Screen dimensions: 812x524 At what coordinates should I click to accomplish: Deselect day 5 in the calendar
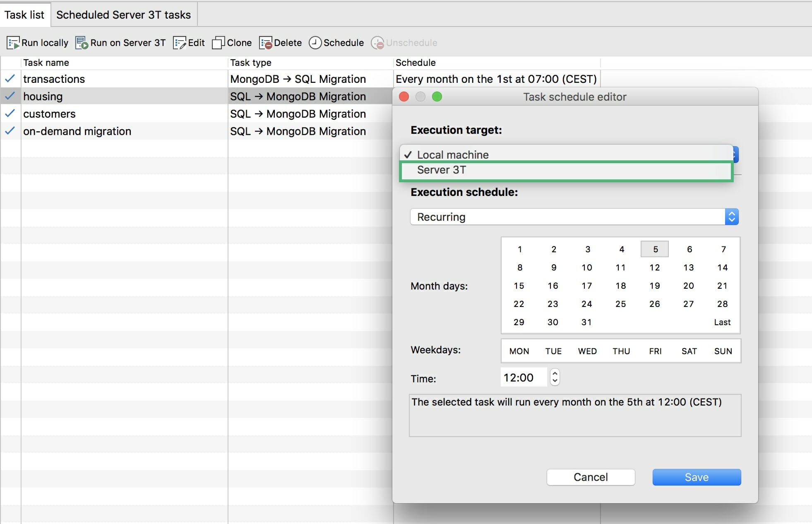654,249
